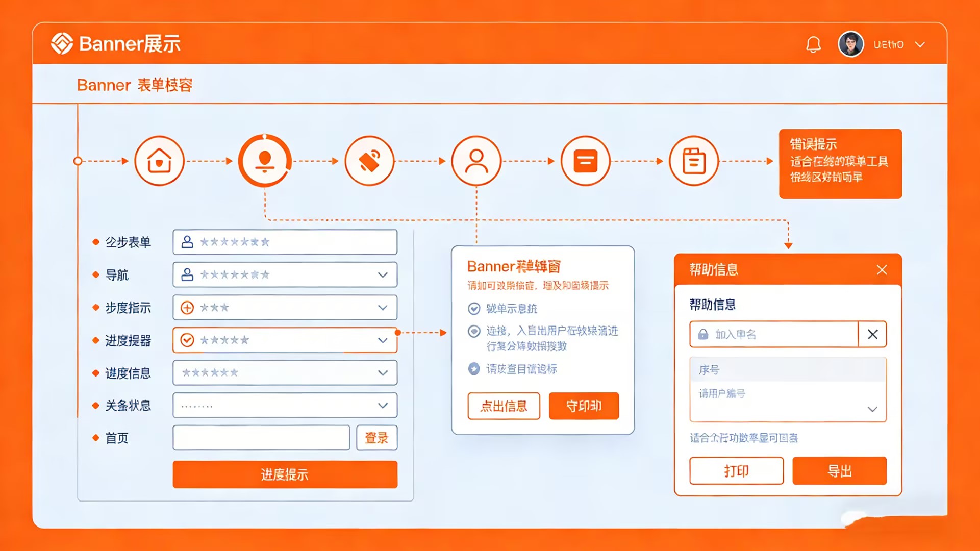Screen dimensions: 980x551
Task: Clear the 加入申名 input with X
Action: (872, 334)
